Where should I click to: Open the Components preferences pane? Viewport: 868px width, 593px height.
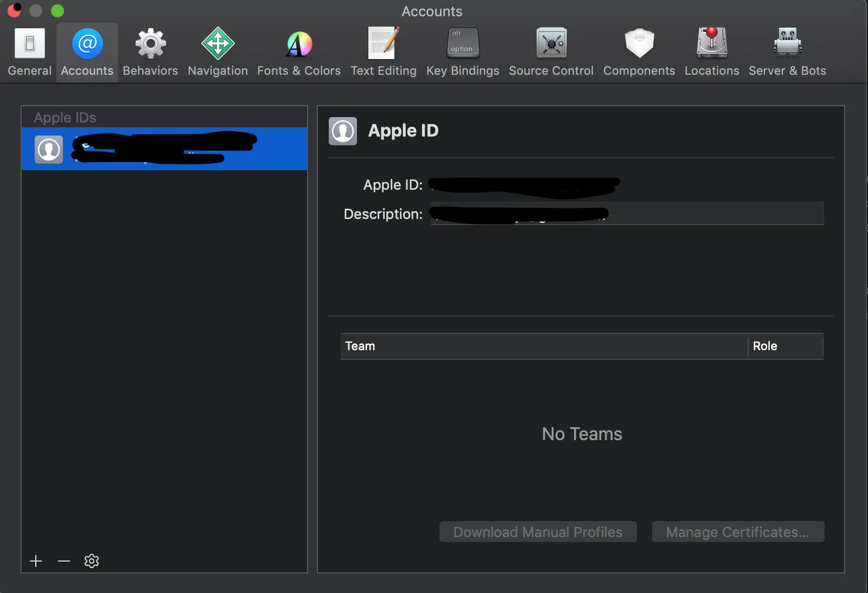pyautogui.click(x=639, y=52)
